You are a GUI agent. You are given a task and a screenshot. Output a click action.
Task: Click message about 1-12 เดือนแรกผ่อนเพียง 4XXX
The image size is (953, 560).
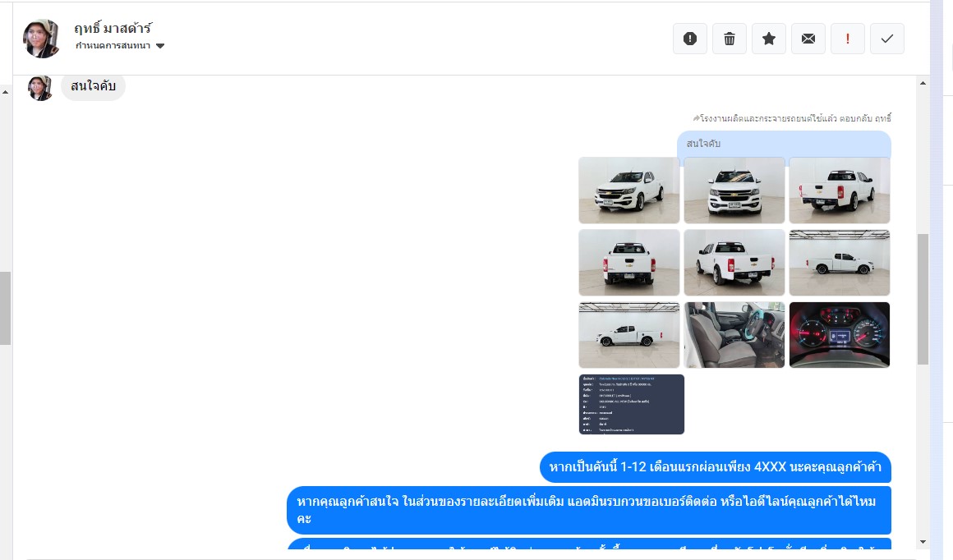(716, 467)
